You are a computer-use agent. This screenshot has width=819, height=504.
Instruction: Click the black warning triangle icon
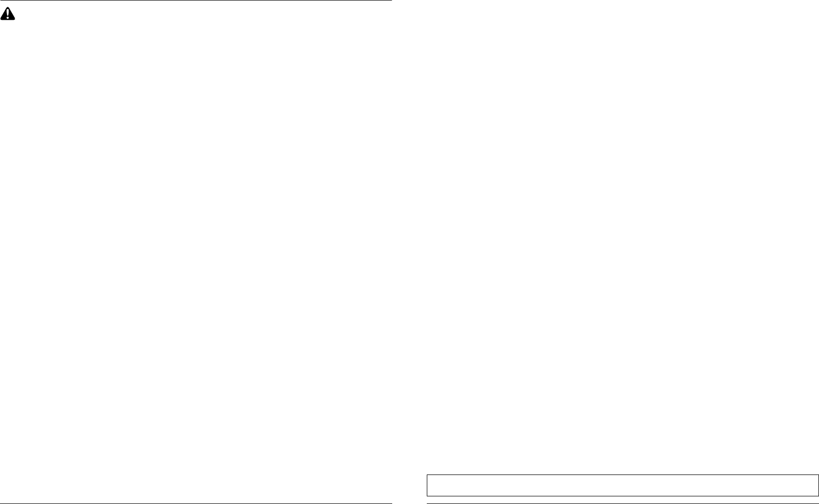(8, 14)
